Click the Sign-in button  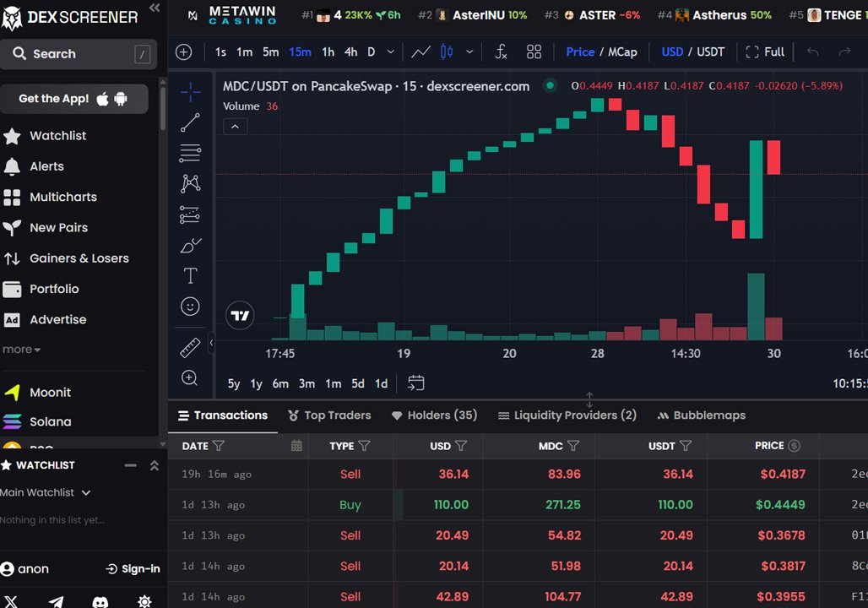(x=133, y=568)
